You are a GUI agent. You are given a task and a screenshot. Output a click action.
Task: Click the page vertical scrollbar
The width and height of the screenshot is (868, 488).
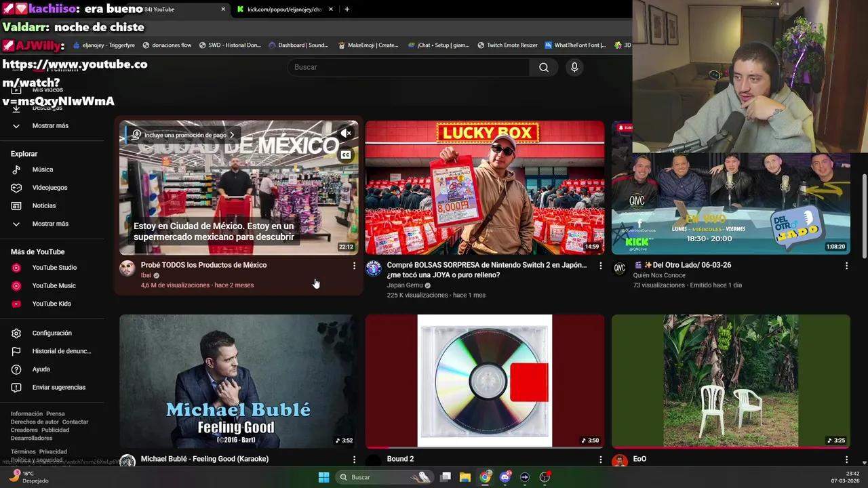pos(864,217)
